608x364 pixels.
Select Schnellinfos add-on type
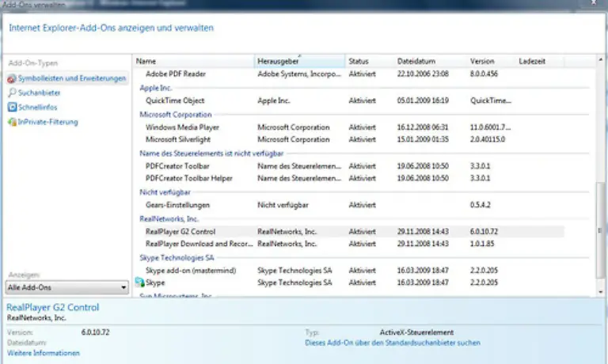point(38,108)
